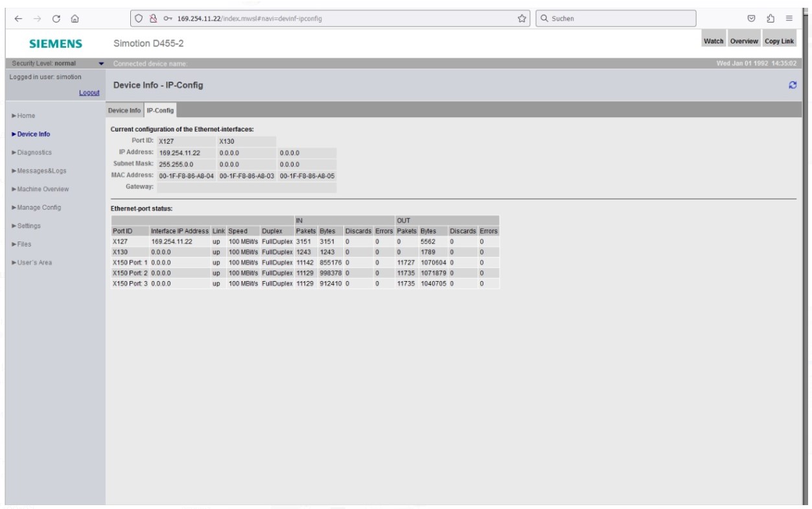Switch to the Device Info tab

pos(124,111)
